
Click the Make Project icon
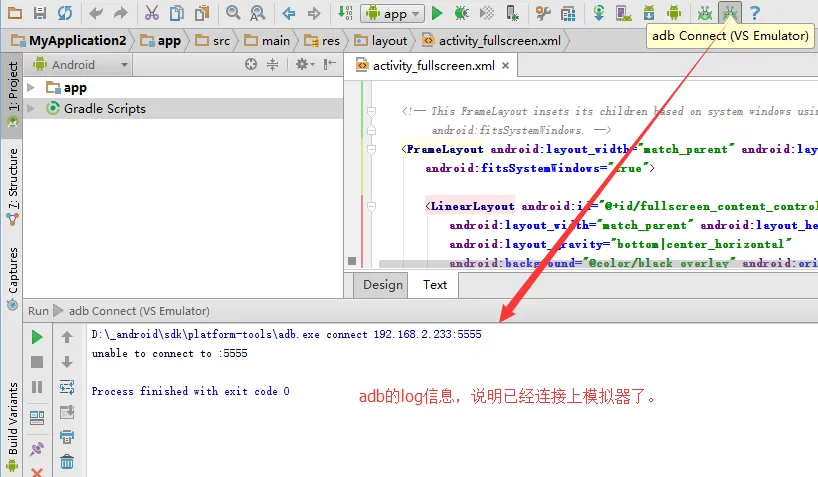point(345,13)
